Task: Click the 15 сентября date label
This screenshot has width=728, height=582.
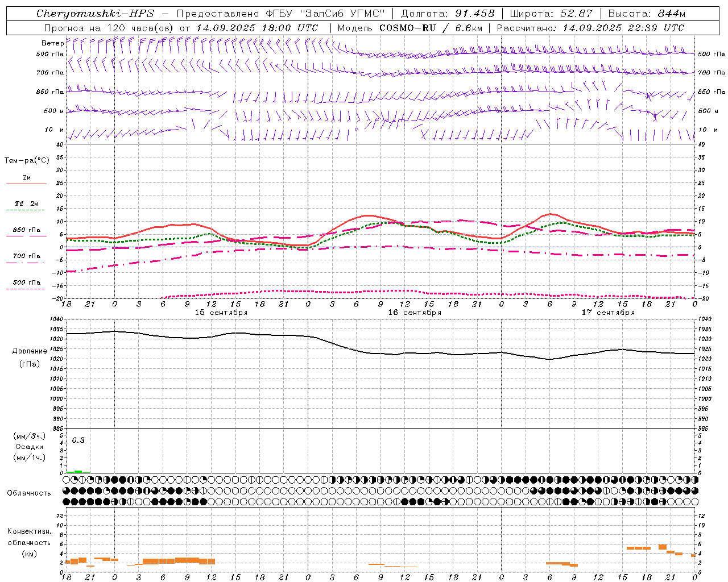Action: click(x=221, y=313)
